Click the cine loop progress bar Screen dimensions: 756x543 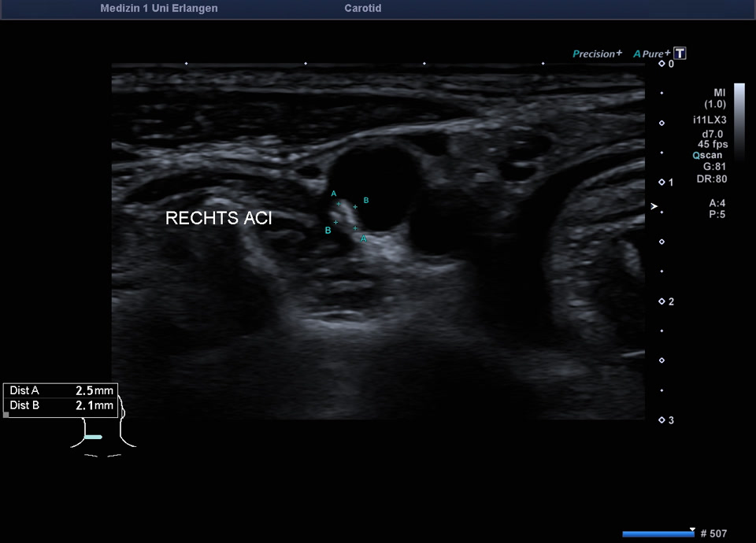(658, 534)
